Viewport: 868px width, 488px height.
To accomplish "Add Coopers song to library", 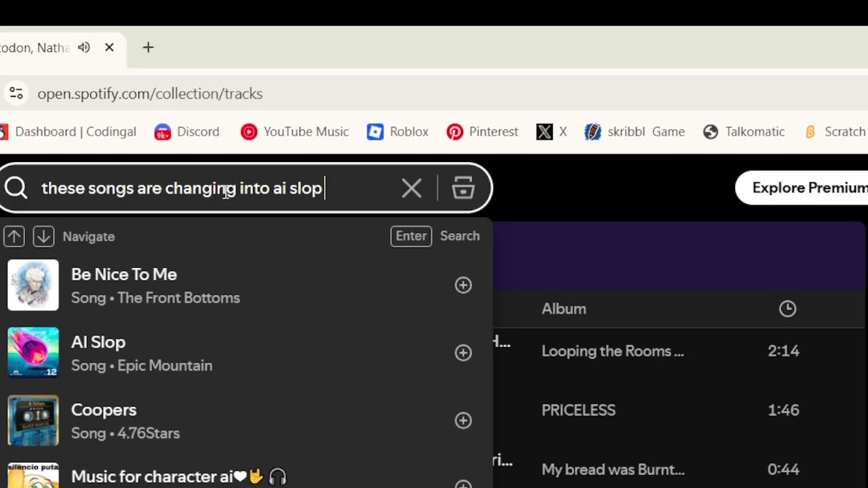I will point(463,420).
